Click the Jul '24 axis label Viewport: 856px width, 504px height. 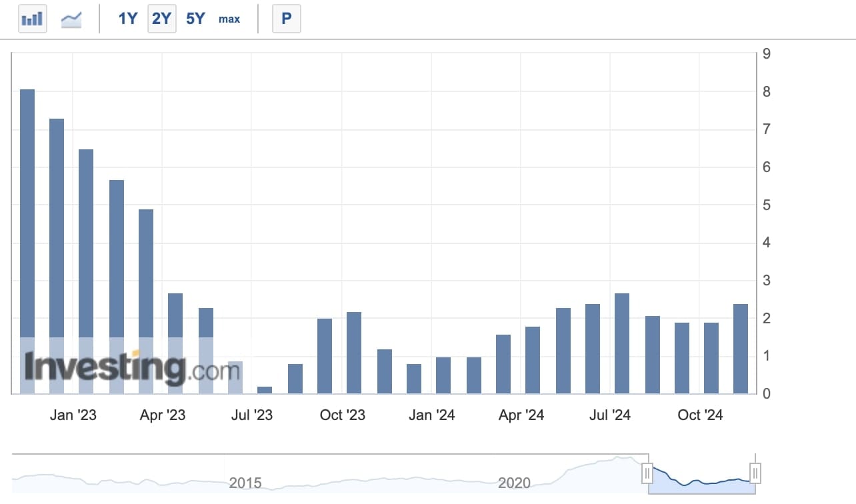[x=610, y=415]
